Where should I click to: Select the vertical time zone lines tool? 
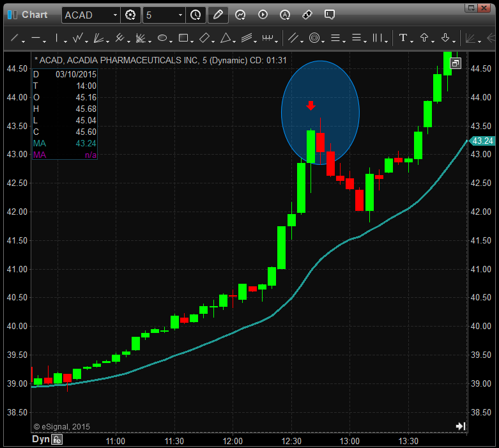[x=377, y=38]
